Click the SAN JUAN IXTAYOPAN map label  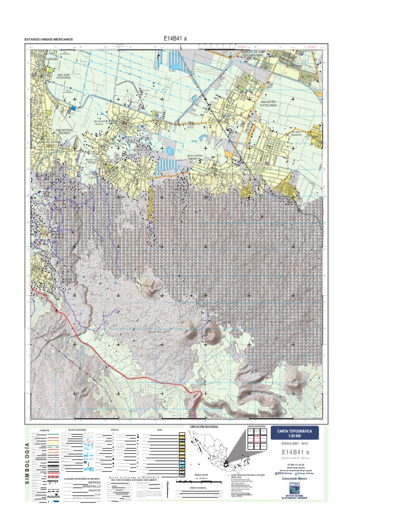64,76
